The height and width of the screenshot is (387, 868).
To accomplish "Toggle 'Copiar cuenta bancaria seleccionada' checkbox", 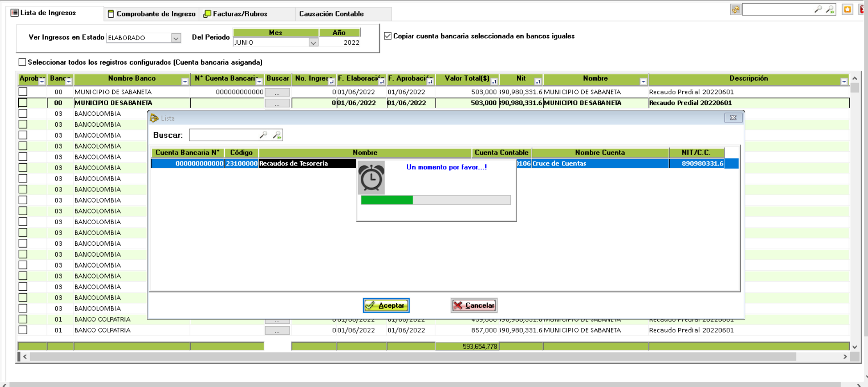I will [x=388, y=36].
